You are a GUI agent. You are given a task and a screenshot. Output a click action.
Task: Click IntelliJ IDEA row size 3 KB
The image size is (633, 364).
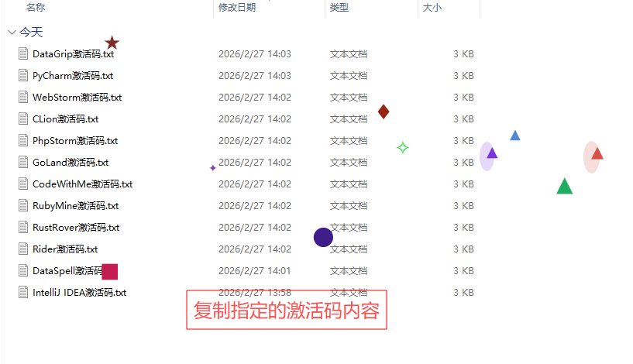click(463, 293)
